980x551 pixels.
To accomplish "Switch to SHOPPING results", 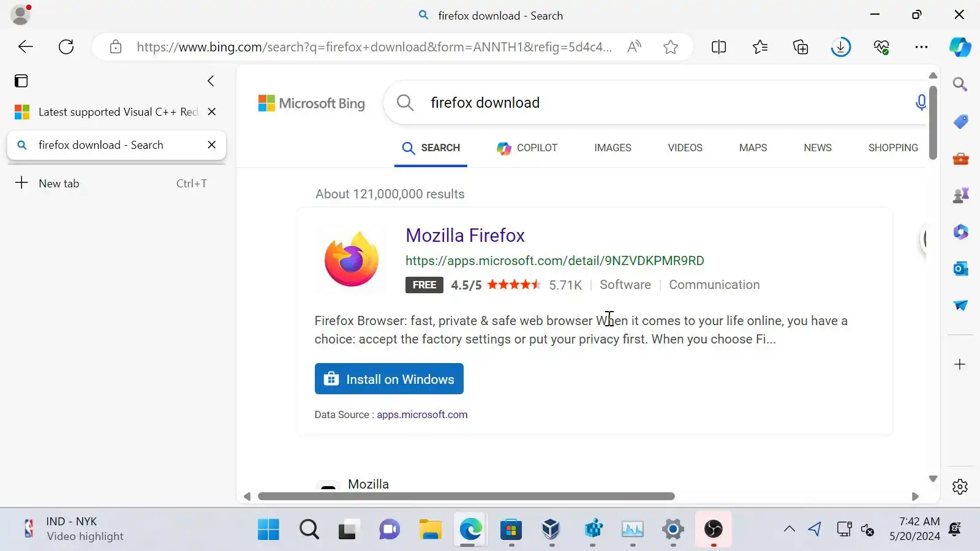I will click(x=893, y=148).
